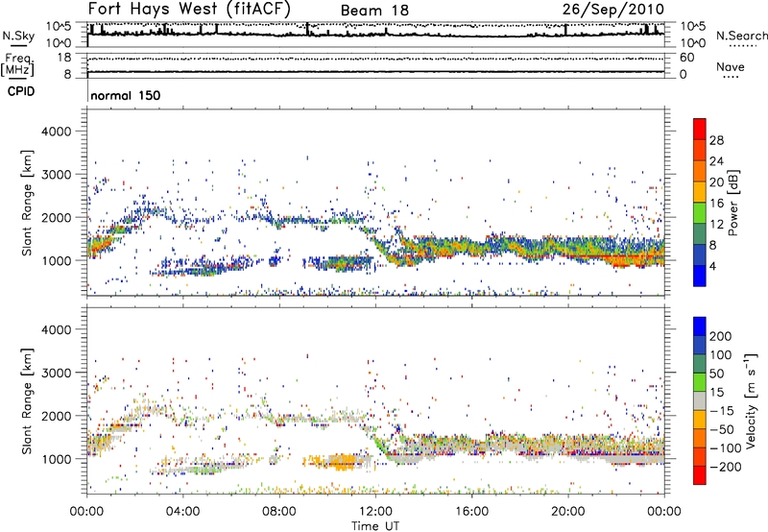
Task: Click the '50' label on velocity colorbar
Action: tap(716, 374)
